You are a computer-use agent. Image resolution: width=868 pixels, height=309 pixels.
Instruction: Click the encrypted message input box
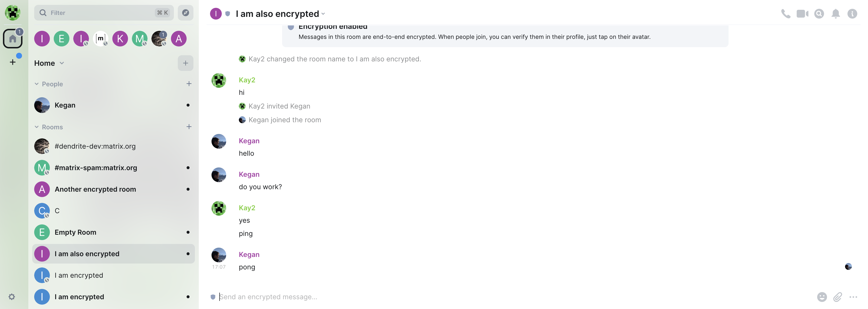pyautogui.click(x=472, y=297)
